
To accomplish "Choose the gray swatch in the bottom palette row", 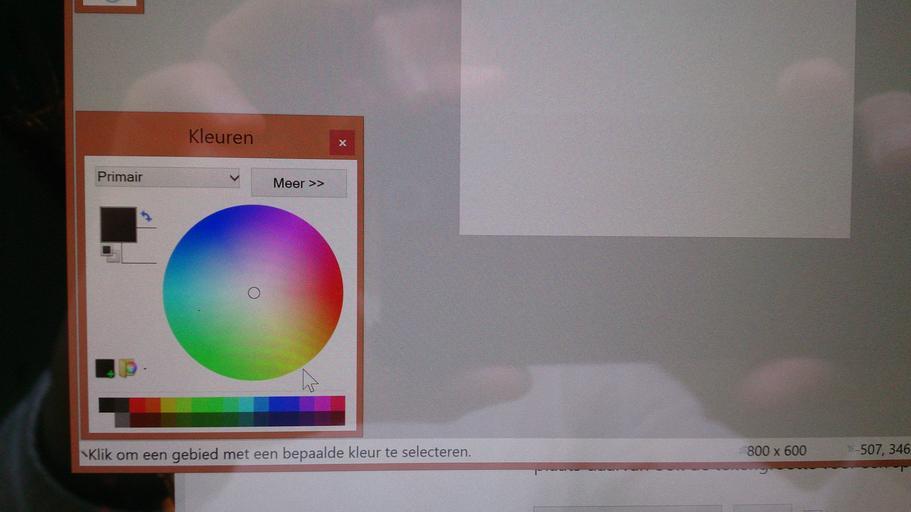I will point(122,420).
